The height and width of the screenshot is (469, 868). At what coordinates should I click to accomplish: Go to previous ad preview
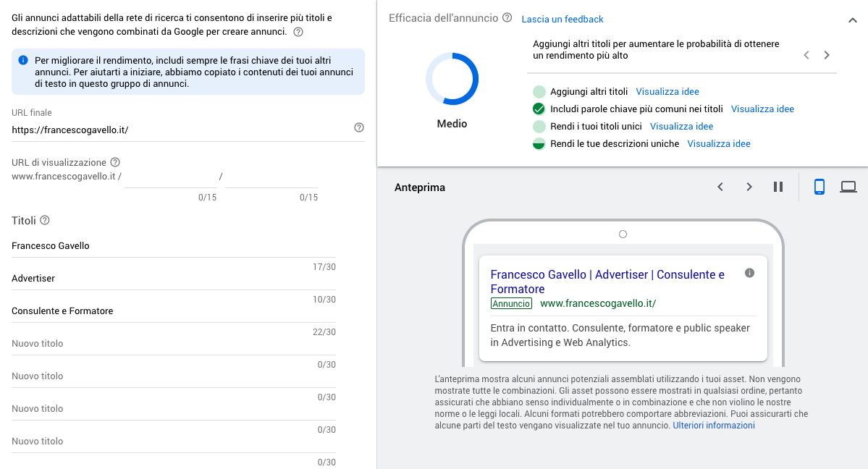point(720,187)
